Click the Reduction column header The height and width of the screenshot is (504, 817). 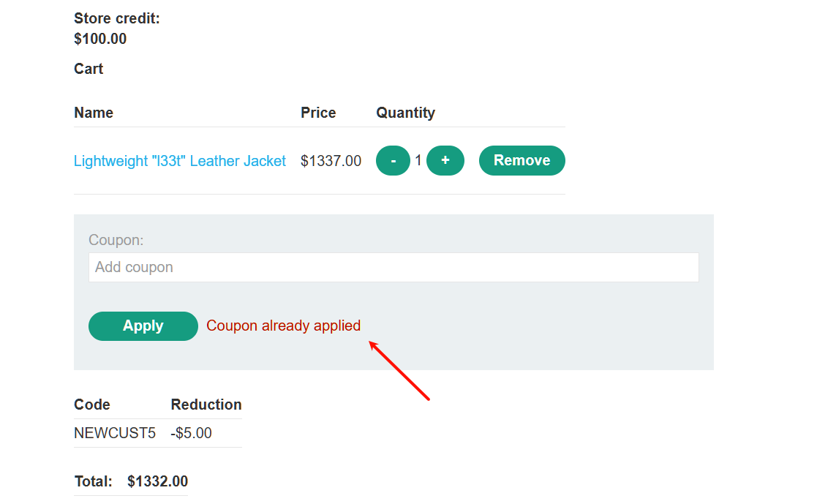[x=206, y=405]
